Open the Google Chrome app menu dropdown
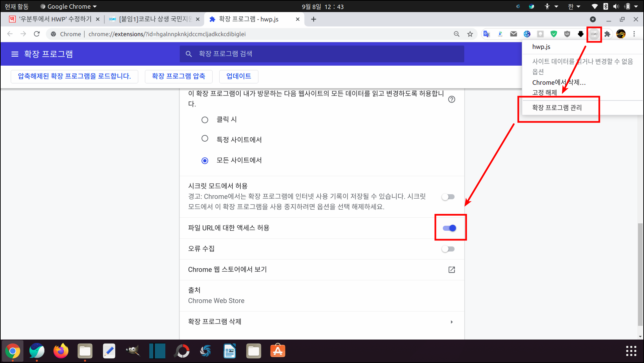Screen dimensions: 644x363 69,6
